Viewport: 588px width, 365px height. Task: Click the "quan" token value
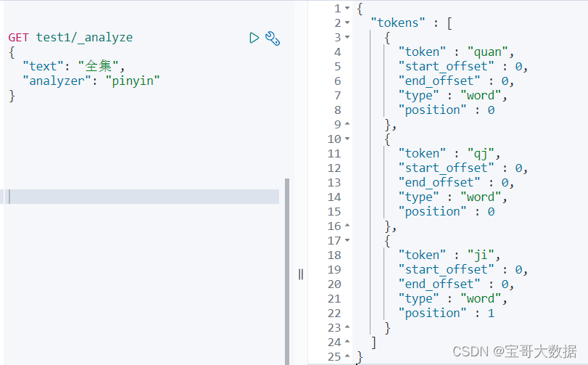(x=487, y=52)
